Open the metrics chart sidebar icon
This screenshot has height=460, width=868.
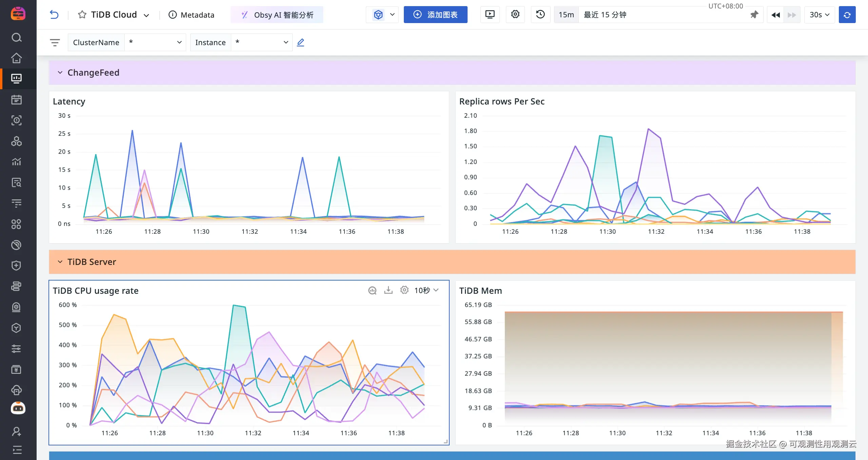16,162
